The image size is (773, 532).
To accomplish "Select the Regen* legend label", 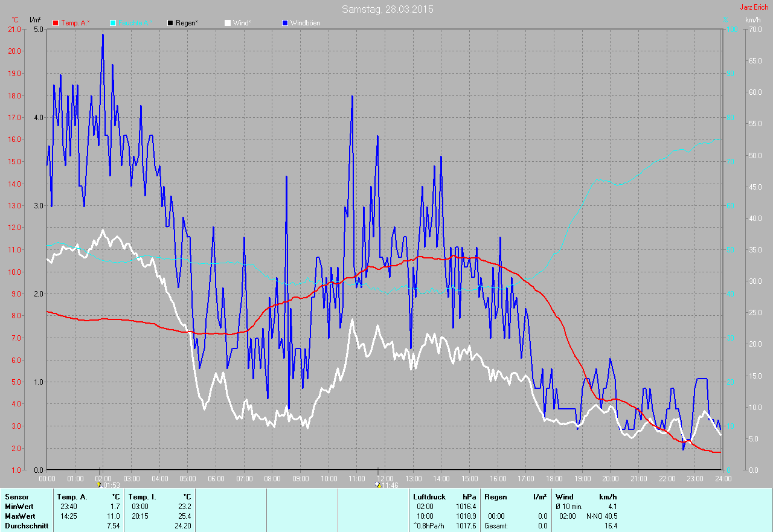I will tap(187, 23).
